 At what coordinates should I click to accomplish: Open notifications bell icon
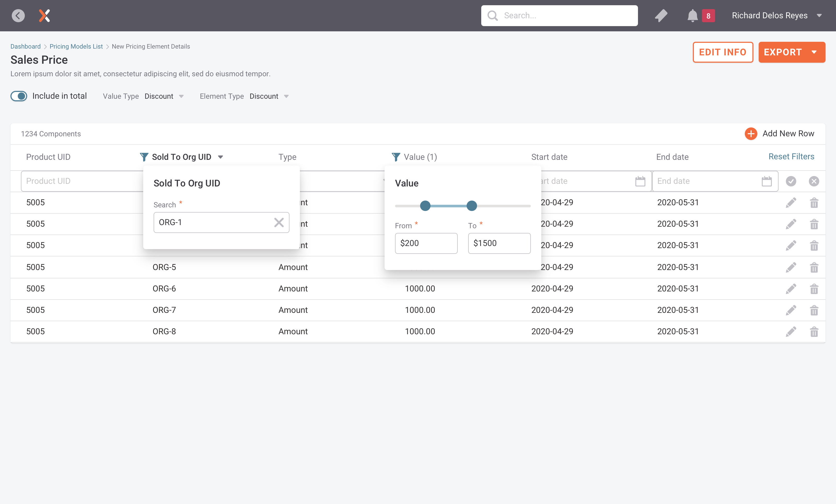(x=693, y=16)
